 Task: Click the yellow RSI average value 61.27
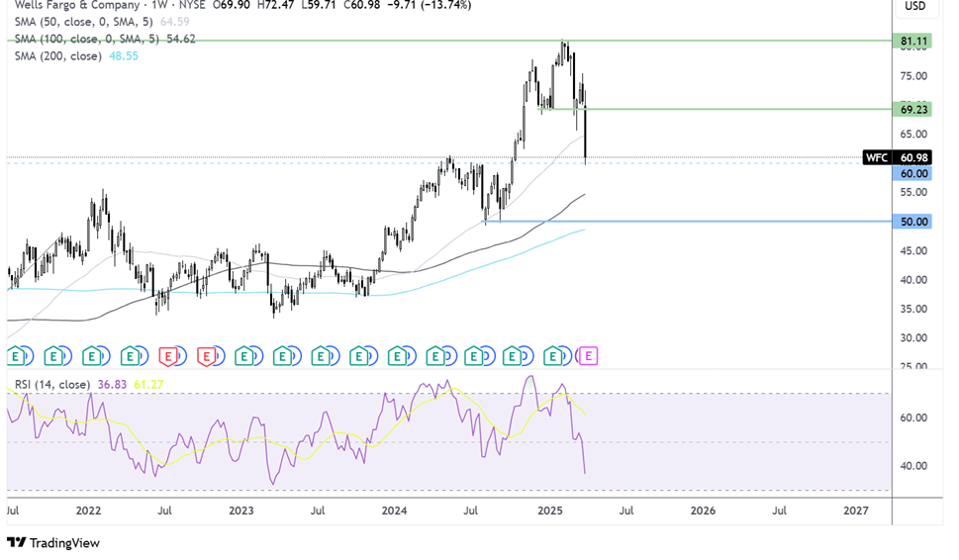[148, 385]
